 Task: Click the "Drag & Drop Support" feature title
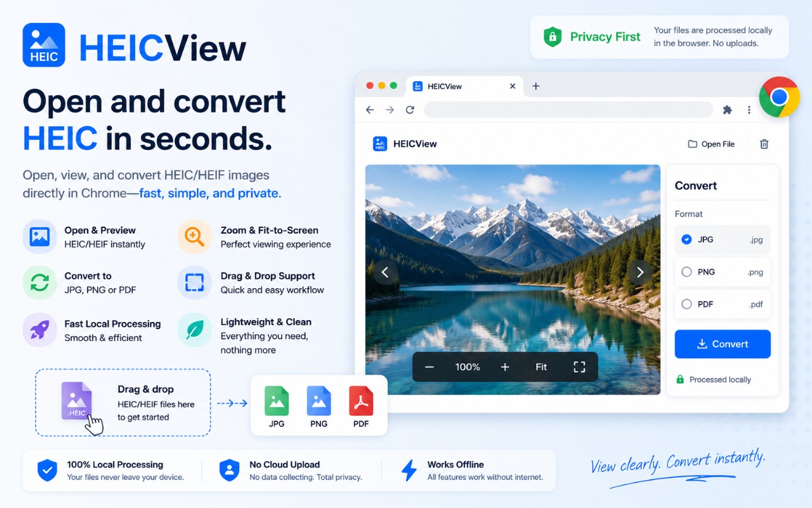[x=268, y=276]
